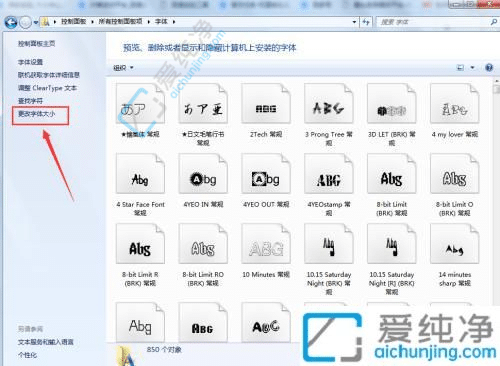Click 更改字体大小 in the sidebar

pos(36,114)
